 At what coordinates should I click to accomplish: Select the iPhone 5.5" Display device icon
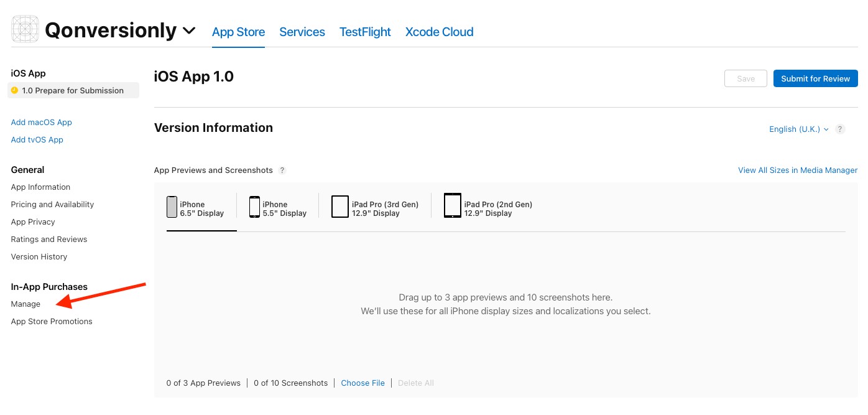[x=254, y=207]
